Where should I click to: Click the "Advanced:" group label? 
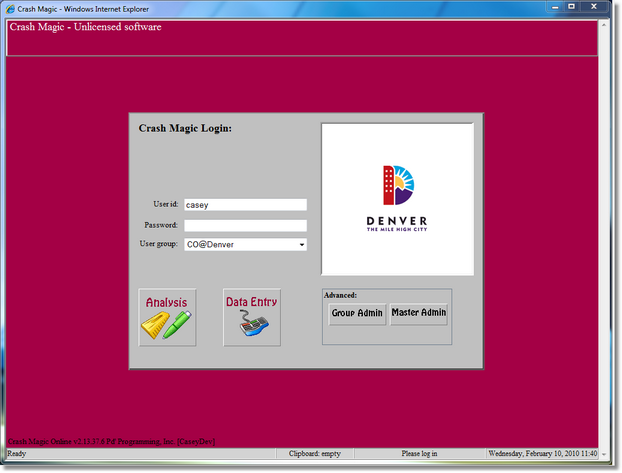(340, 295)
